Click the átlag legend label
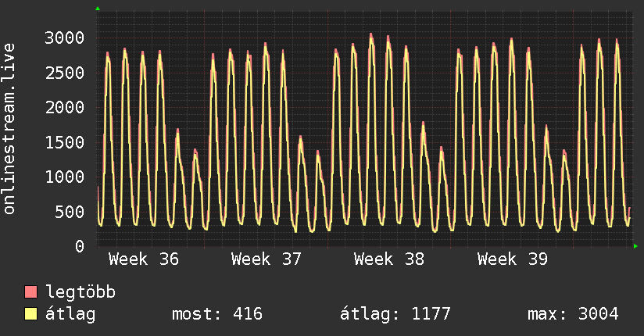 [70, 314]
